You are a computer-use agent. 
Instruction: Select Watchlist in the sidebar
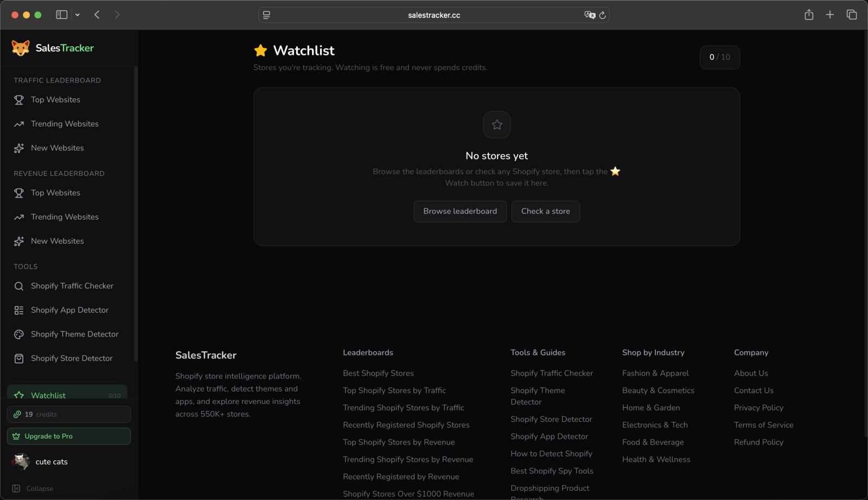(x=67, y=393)
